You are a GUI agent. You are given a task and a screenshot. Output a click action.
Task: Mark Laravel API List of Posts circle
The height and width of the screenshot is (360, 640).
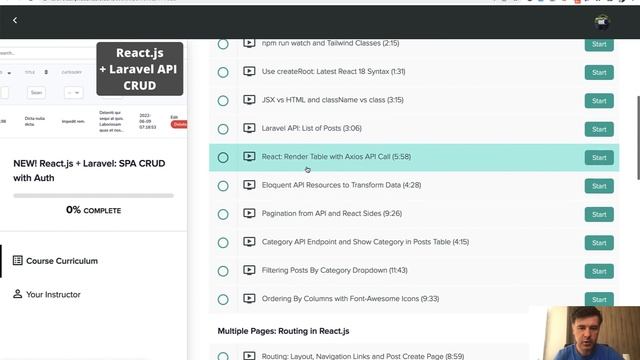point(223,129)
